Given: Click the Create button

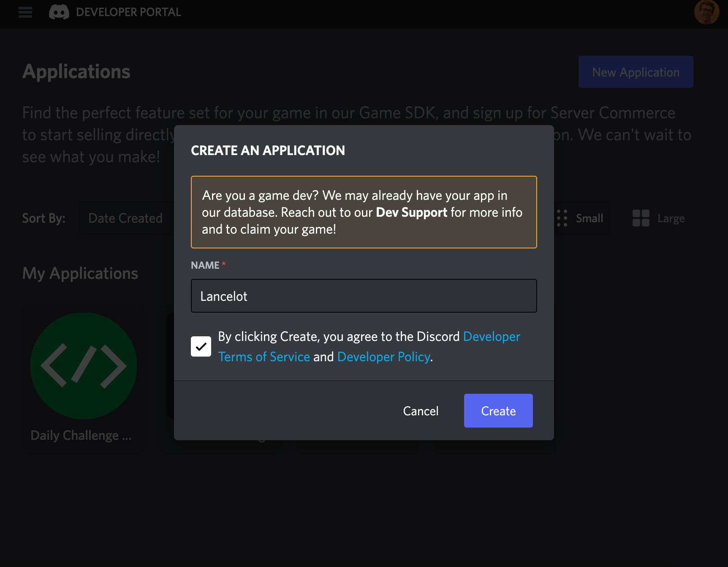Looking at the screenshot, I should 498,411.
